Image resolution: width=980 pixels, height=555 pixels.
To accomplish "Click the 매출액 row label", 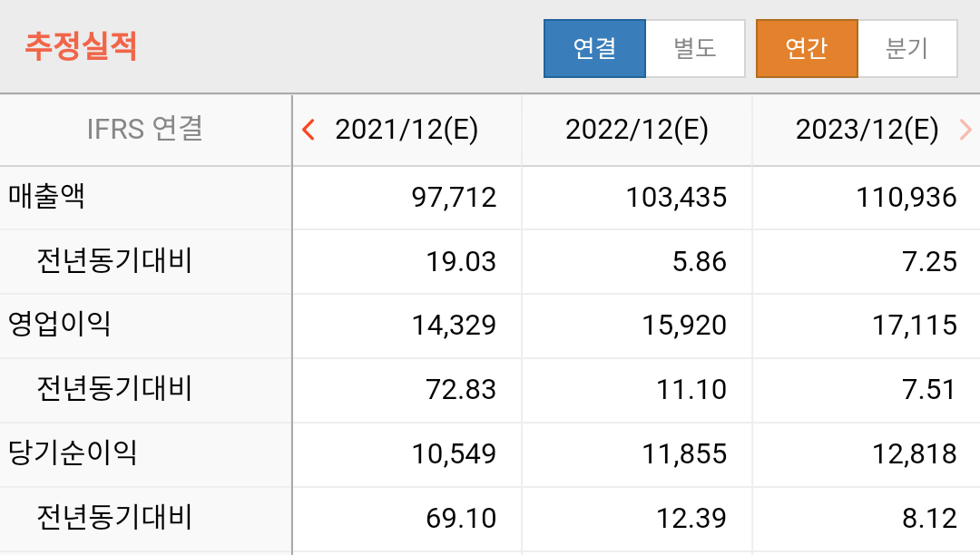I will click(46, 197).
